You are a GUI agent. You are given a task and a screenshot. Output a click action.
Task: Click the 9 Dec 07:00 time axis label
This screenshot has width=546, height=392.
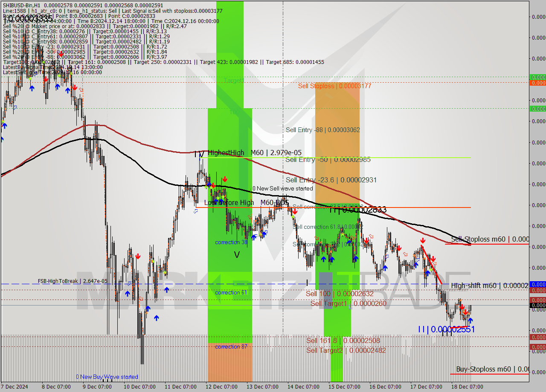pos(97,387)
